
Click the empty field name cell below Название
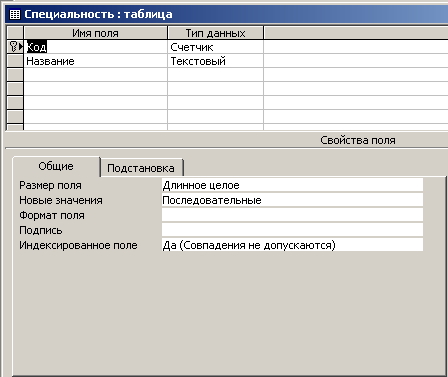pyautogui.click(x=95, y=75)
